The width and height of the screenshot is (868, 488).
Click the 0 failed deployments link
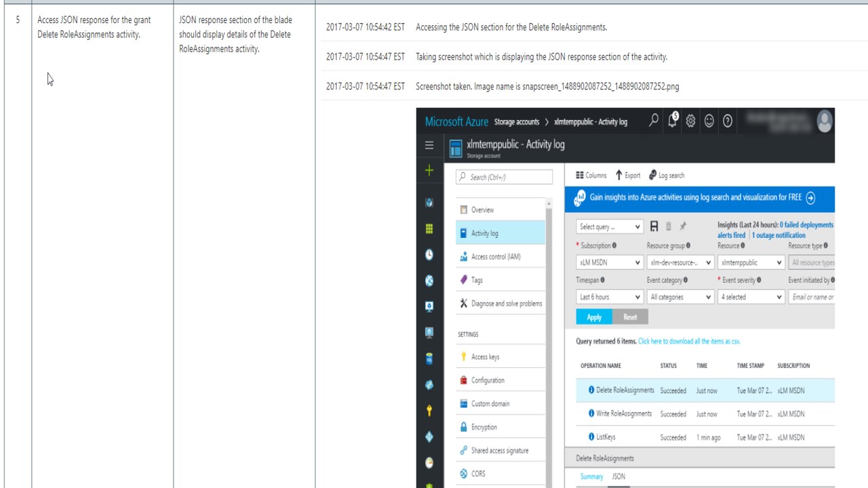click(806, 225)
